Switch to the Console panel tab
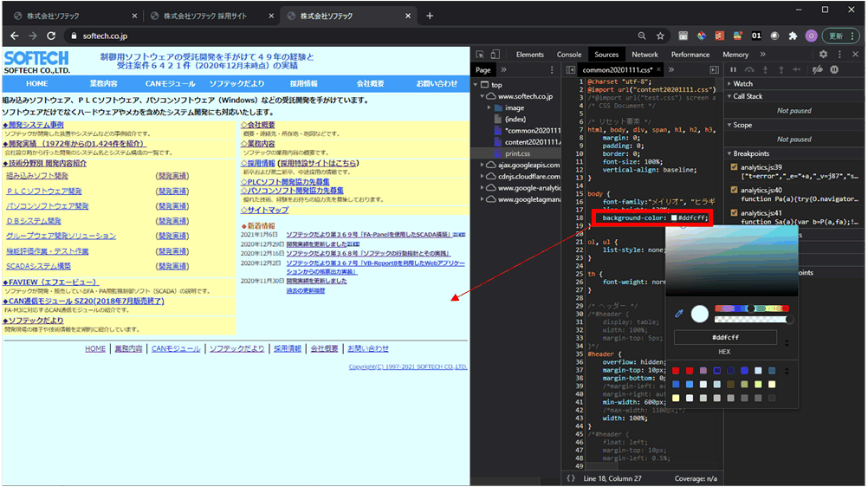Viewport: 868px width, 487px height. pyautogui.click(x=569, y=55)
